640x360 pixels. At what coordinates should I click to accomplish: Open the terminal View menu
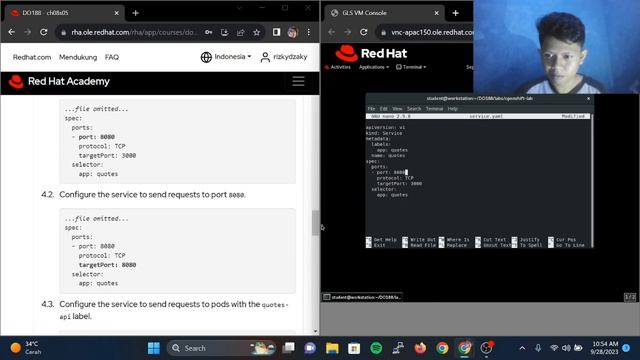[x=397, y=109]
